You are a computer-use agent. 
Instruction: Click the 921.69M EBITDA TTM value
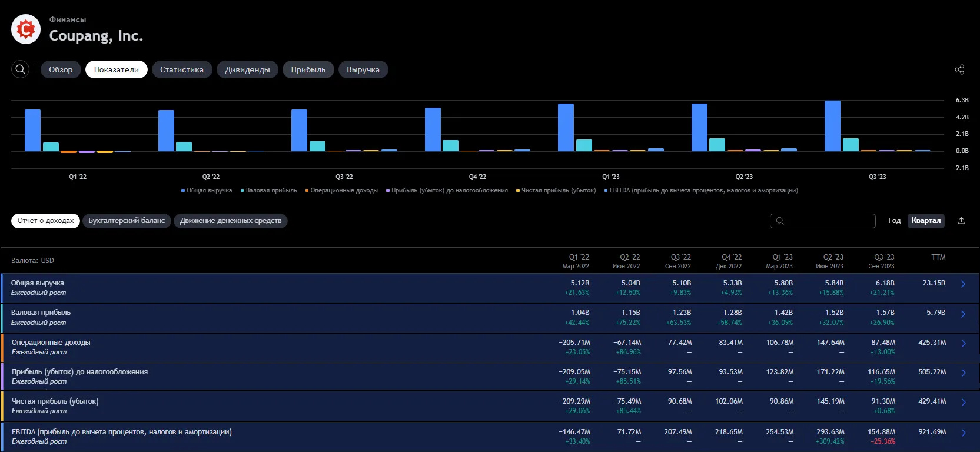coord(932,432)
